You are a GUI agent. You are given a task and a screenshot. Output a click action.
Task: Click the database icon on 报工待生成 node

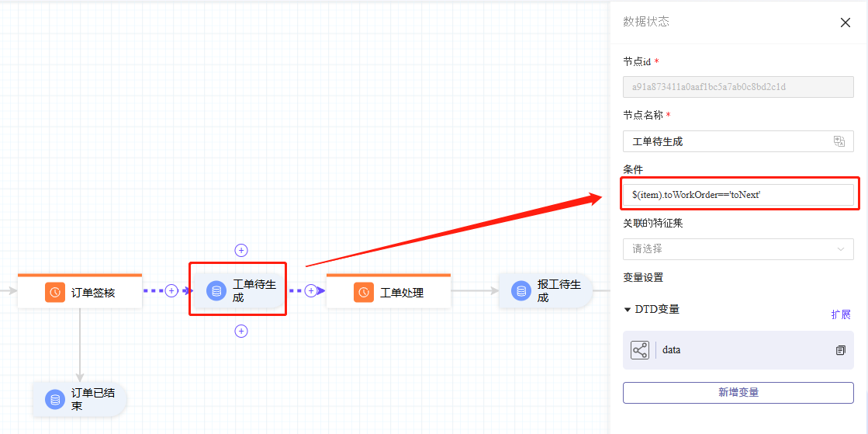(521, 290)
